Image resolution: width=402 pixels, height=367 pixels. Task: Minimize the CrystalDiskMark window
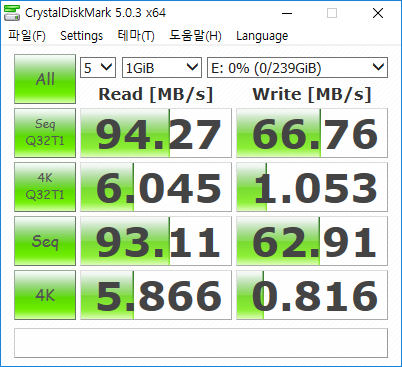[287, 13]
